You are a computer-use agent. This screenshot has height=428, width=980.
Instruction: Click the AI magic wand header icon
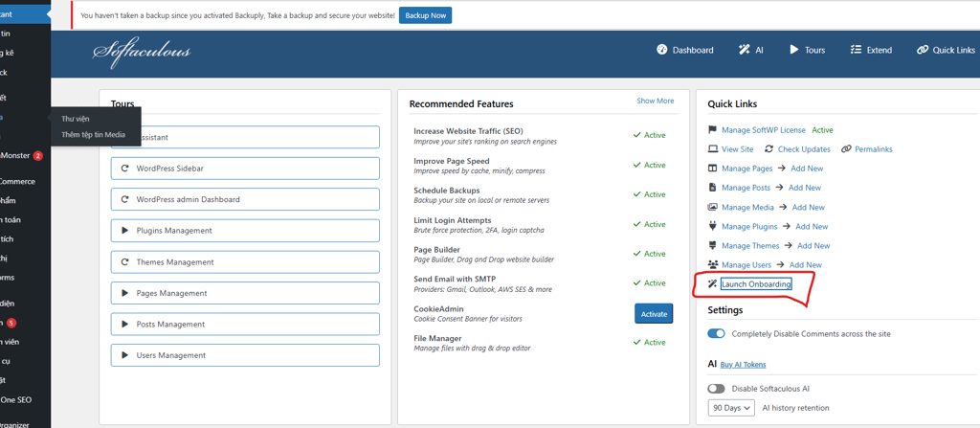744,50
